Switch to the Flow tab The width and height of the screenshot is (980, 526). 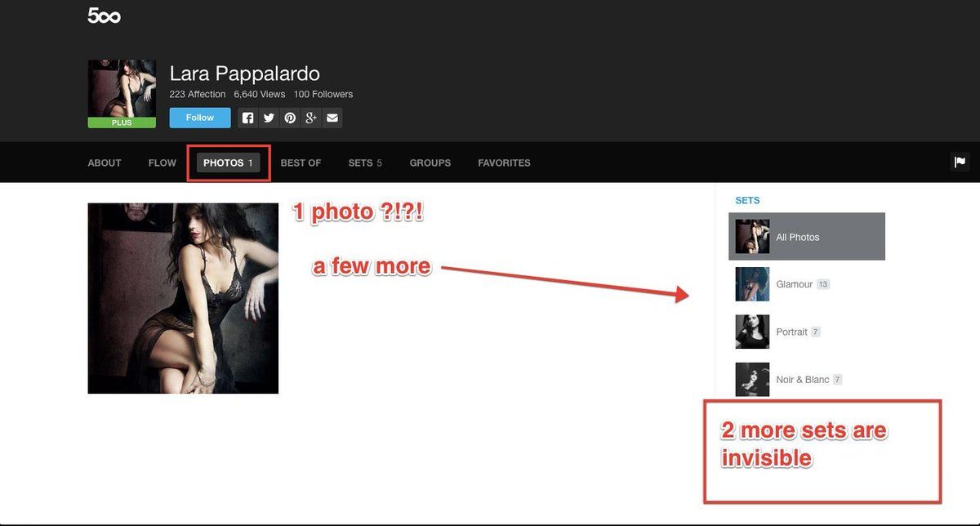point(163,163)
